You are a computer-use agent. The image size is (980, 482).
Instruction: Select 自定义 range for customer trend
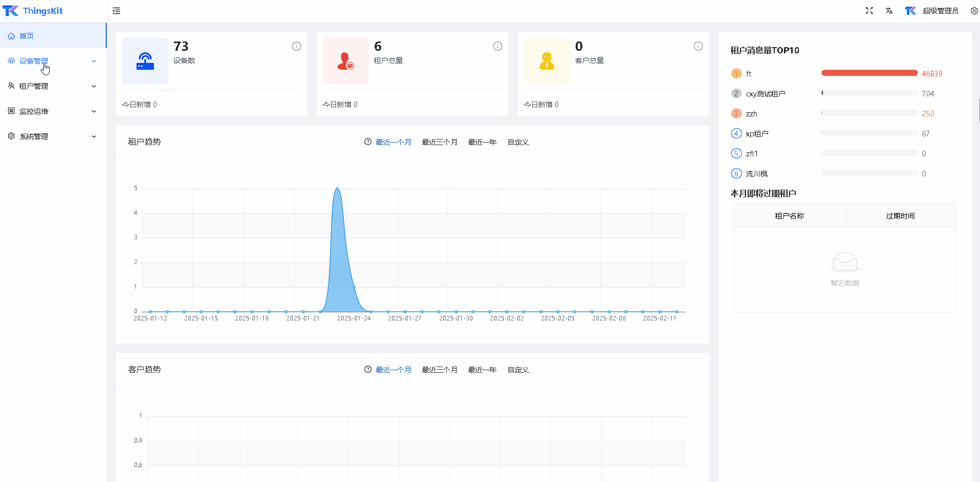pos(518,370)
